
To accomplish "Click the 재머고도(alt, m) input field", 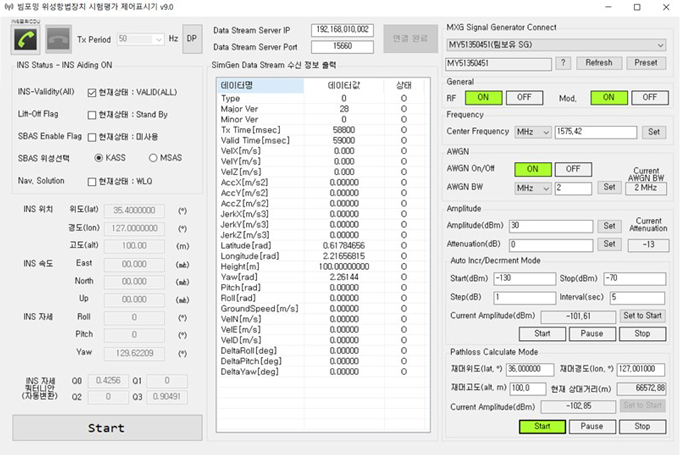I will tap(528, 388).
